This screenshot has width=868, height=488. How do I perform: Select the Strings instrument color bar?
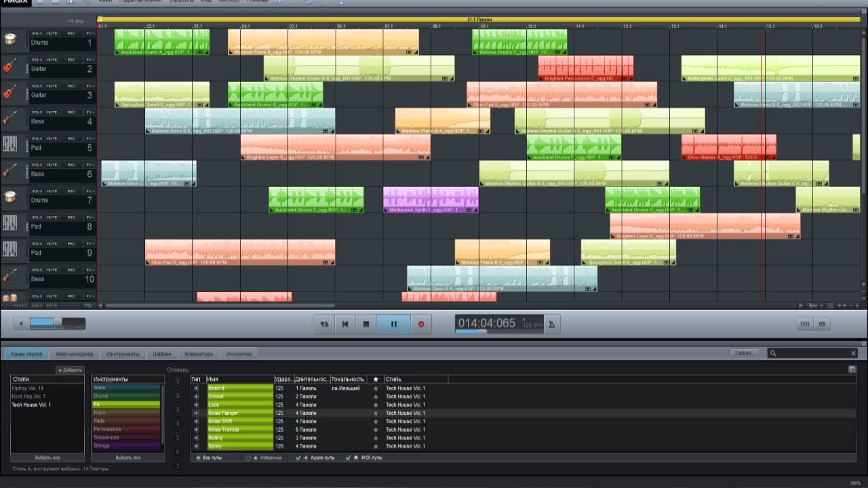point(126,446)
